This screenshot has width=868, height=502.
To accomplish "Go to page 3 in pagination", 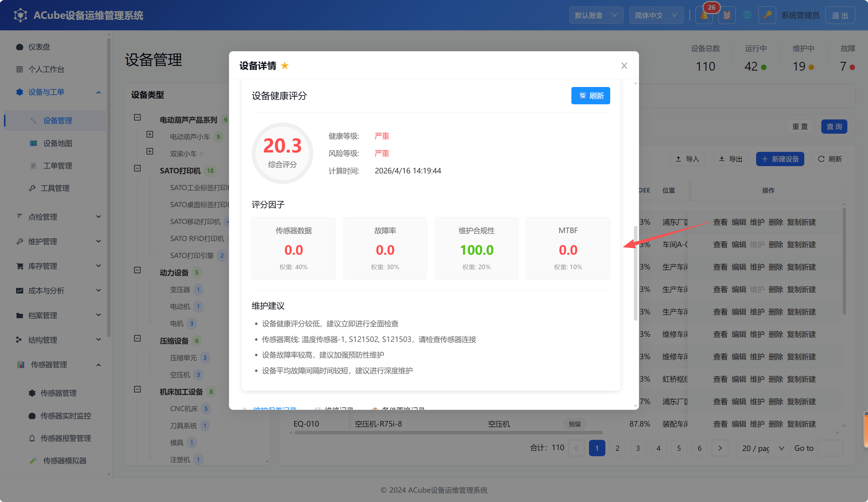I will click(x=638, y=448).
